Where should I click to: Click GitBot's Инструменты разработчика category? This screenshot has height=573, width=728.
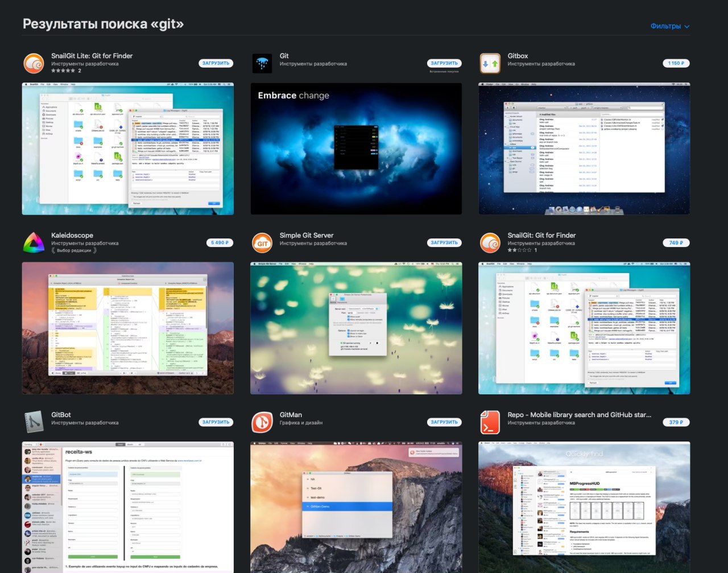tap(85, 423)
